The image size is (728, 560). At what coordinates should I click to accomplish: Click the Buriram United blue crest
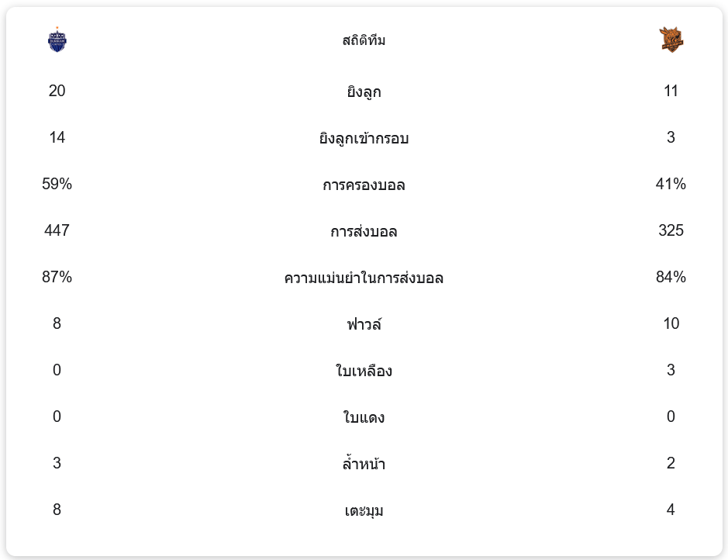pos(57,40)
